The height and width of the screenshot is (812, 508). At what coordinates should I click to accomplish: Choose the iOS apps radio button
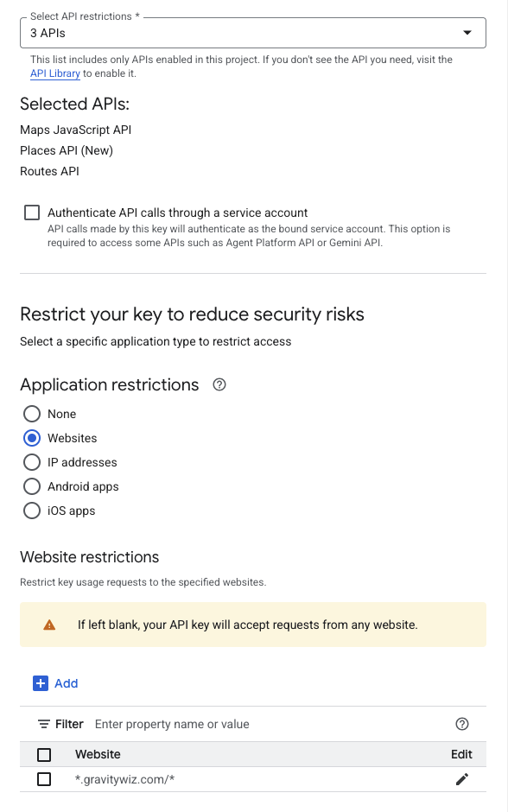pos(32,511)
